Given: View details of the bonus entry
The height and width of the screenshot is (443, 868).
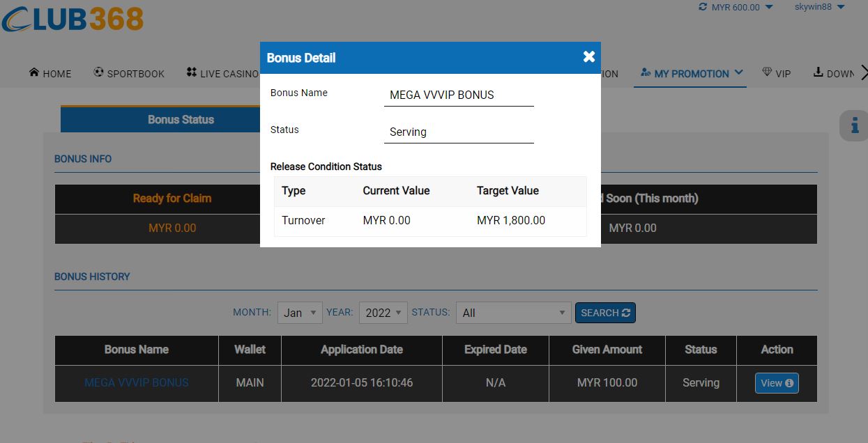Looking at the screenshot, I should (x=777, y=383).
